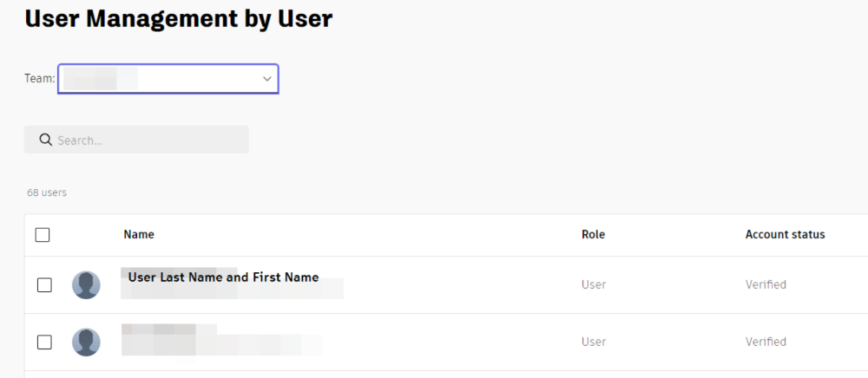868x378 pixels.
Task: Click the first row's Verified status
Action: [x=766, y=284]
